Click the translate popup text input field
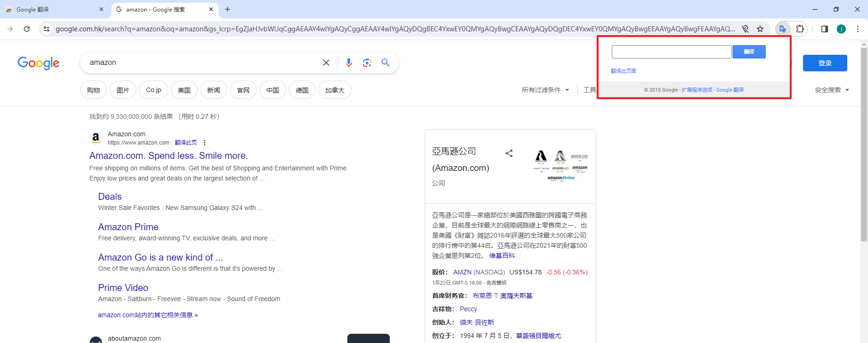868x343 pixels. (x=672, y=52)
